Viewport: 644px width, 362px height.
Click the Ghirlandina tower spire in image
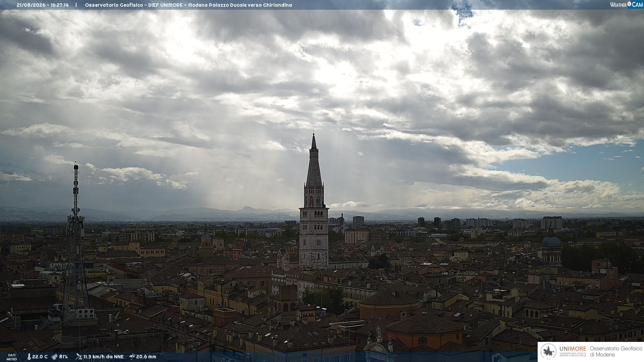pyautogui.click(x=314, y=161)
